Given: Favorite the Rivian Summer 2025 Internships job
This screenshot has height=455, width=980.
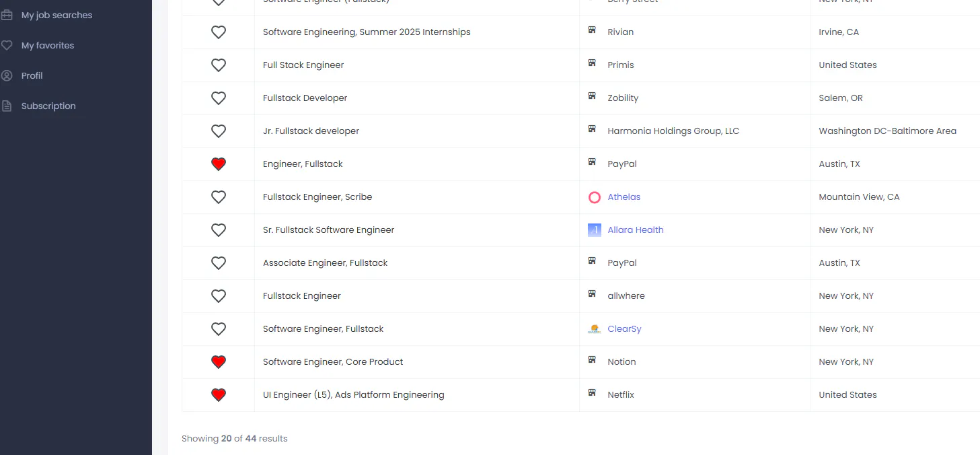Looking at the screenshot, I should pyautogui.click(x=219, y=32).
